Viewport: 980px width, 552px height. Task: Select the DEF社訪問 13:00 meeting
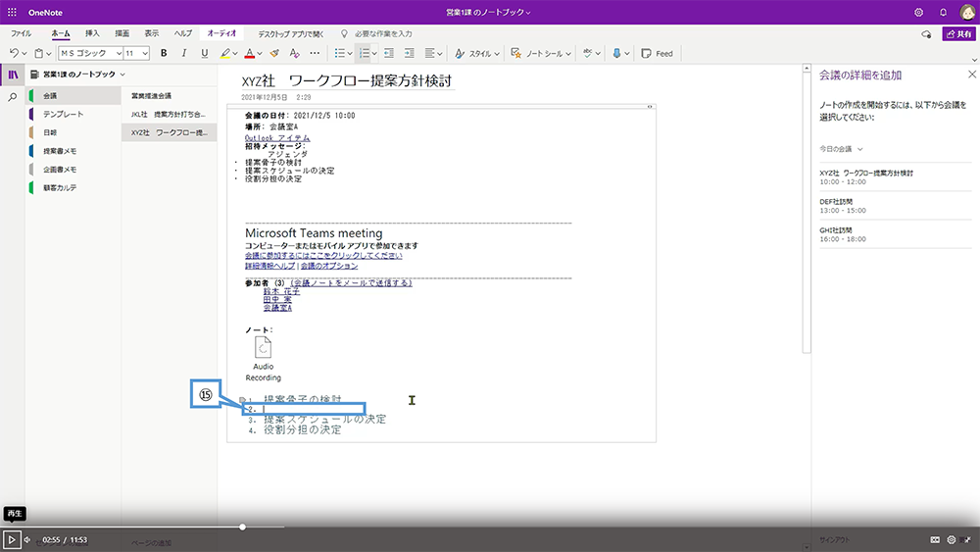(x=895, y=206)
